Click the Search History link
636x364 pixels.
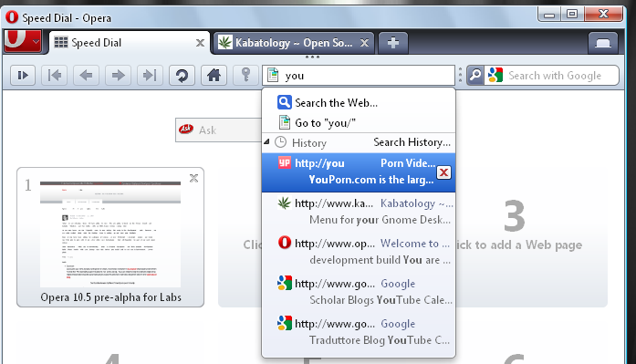pos(412,142)
